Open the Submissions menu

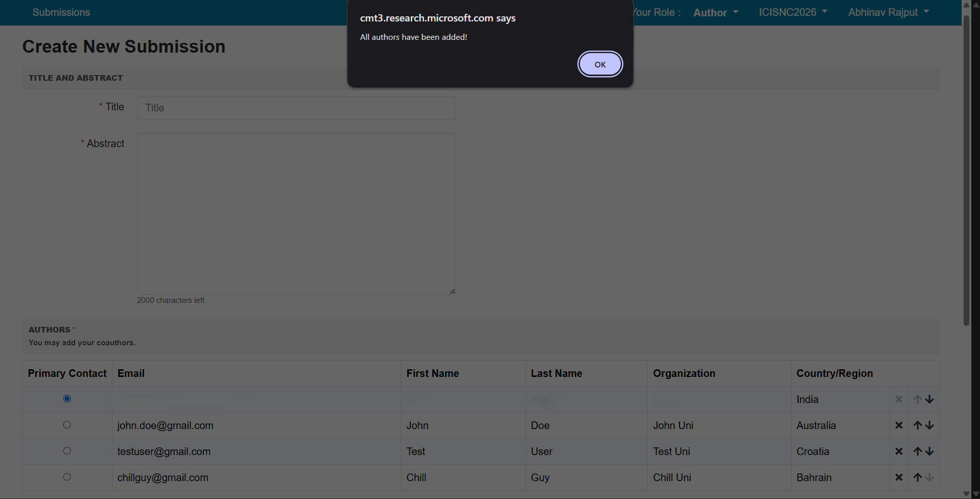pyautogui.click(x=61, y=12)
